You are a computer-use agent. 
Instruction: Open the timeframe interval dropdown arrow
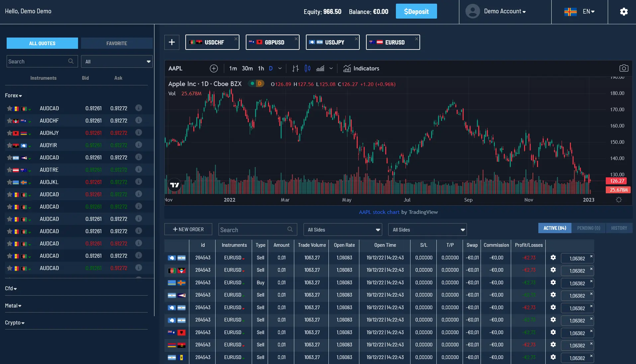click(x=280, y=68)
